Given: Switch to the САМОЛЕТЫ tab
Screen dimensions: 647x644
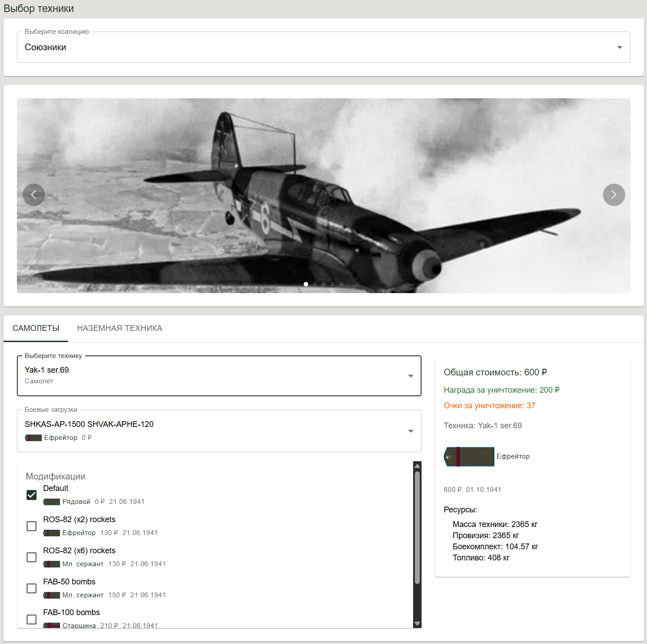Looking at the screenshot, I should pyautogui.click(x=36, y=328).
